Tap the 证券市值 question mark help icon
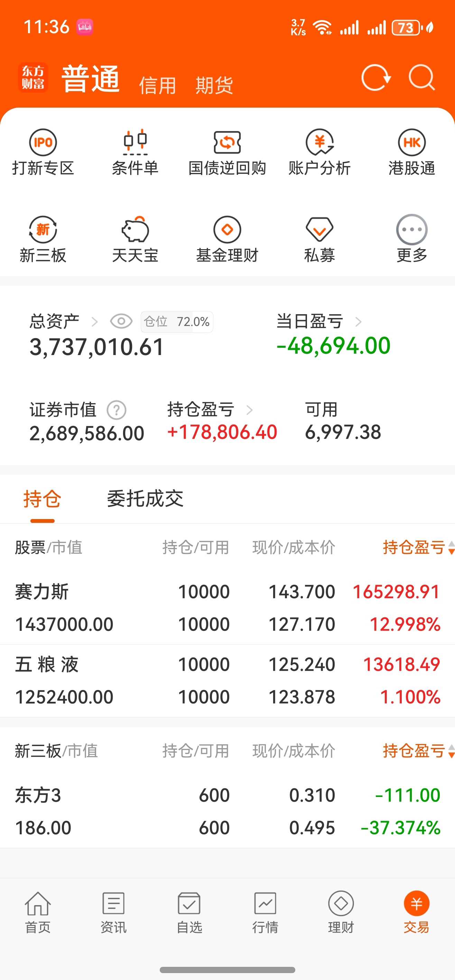Image resolution: width=455 pixels, height=980 pixels. click(x=116, y=410)
